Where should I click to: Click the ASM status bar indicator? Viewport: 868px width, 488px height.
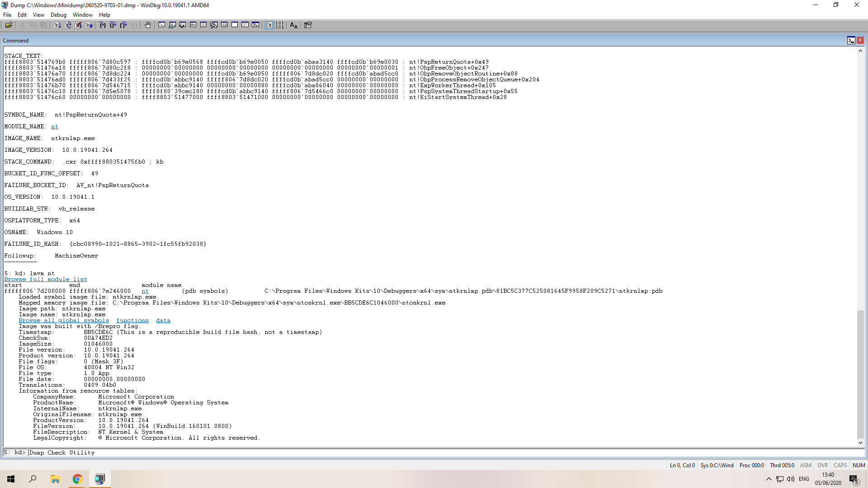click(806, 465)
